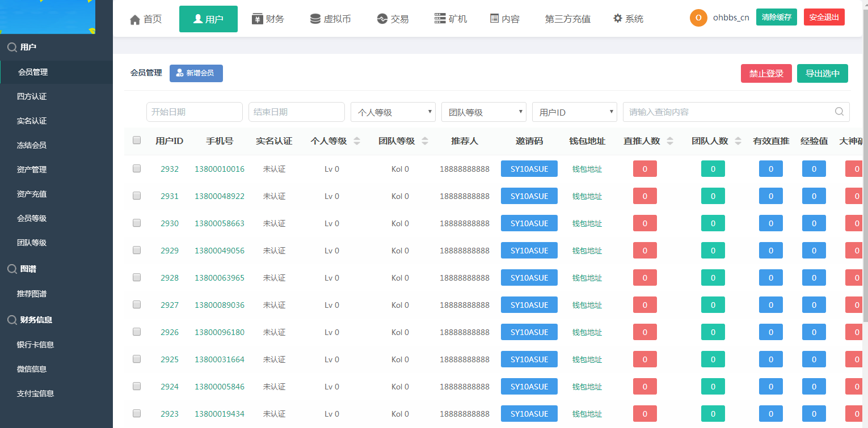Open 实名认证 in the sidebar menu
This screenshot has width=868, height=428.
pyautogui.click(x=32, y=121)
